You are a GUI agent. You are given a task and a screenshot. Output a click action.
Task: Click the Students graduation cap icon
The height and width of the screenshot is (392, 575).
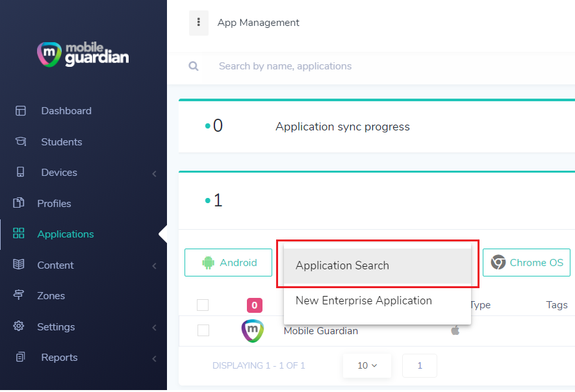(21, 141)
